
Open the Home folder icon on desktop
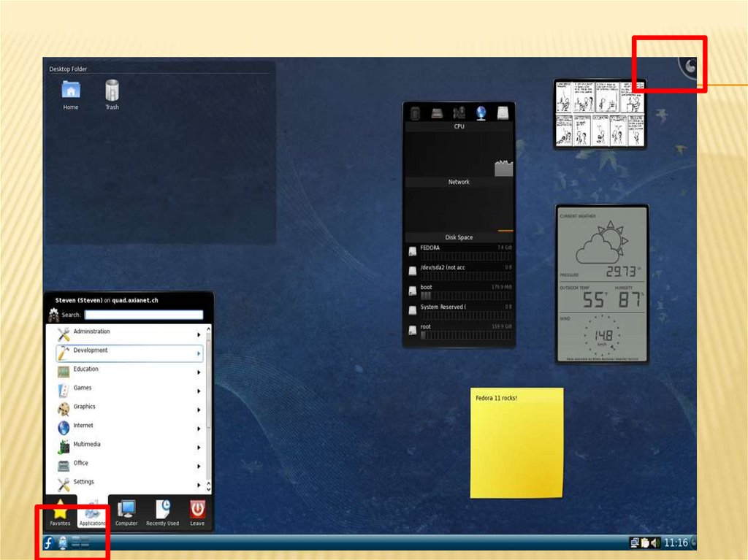[71, 91]
